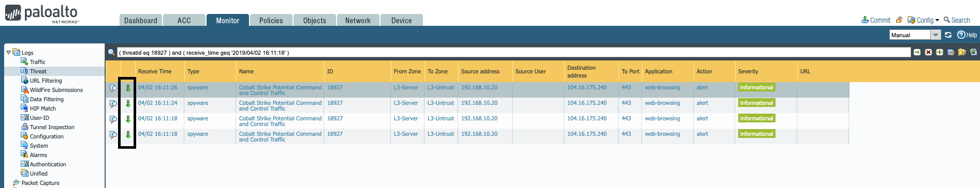Click destination 104.16.175.240 in first row
This screenshot has width=980, height=188.
click(587, 87)
